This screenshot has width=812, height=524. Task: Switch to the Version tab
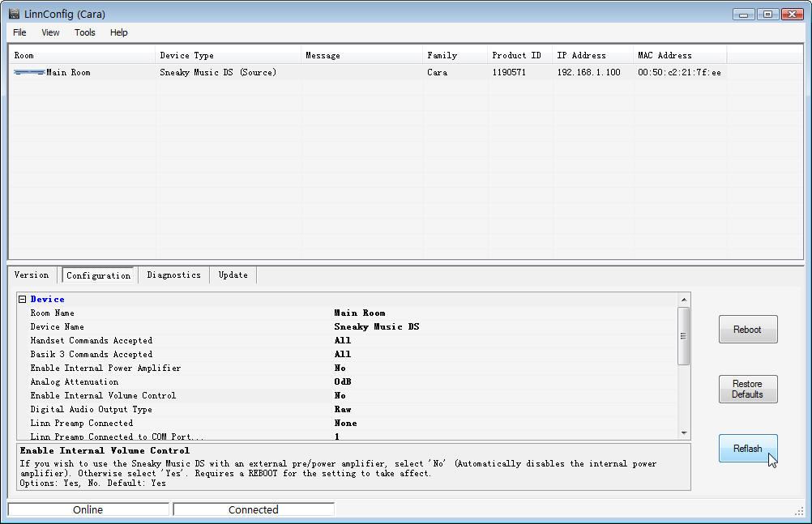coord(32,275)
